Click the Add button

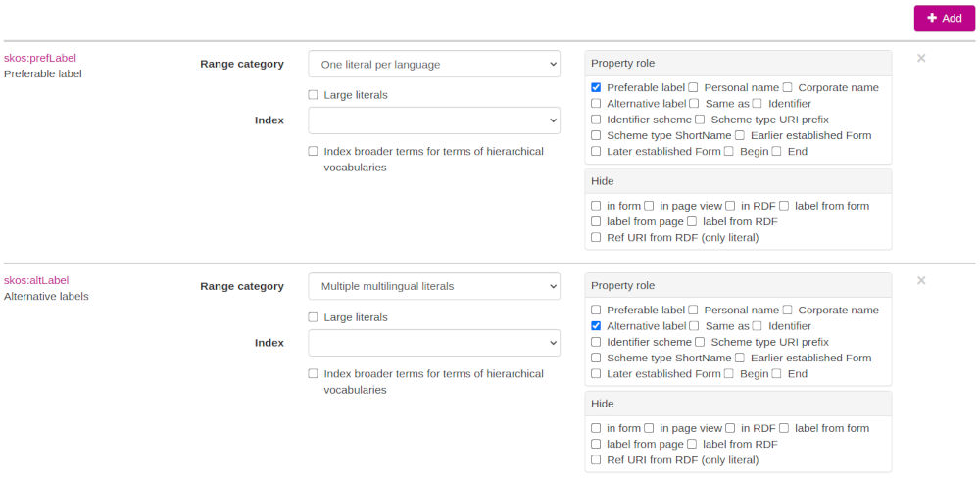[944, 19]
